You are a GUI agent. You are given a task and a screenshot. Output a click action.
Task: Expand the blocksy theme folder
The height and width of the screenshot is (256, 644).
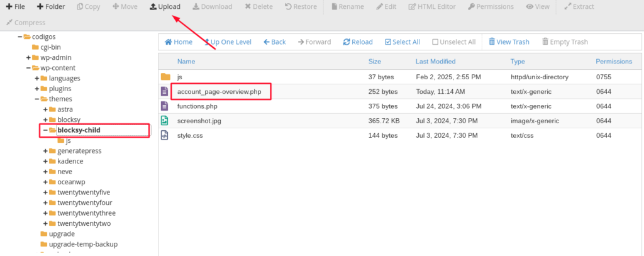click(x=45, y=120)
